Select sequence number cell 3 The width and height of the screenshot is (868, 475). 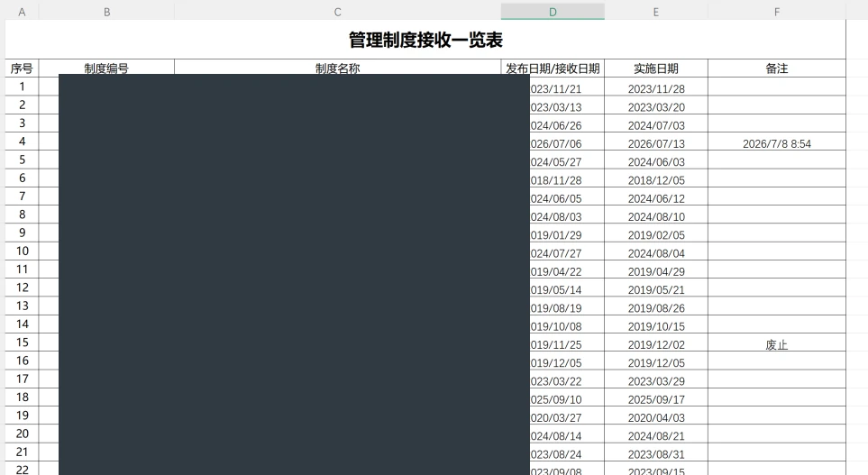22,123
